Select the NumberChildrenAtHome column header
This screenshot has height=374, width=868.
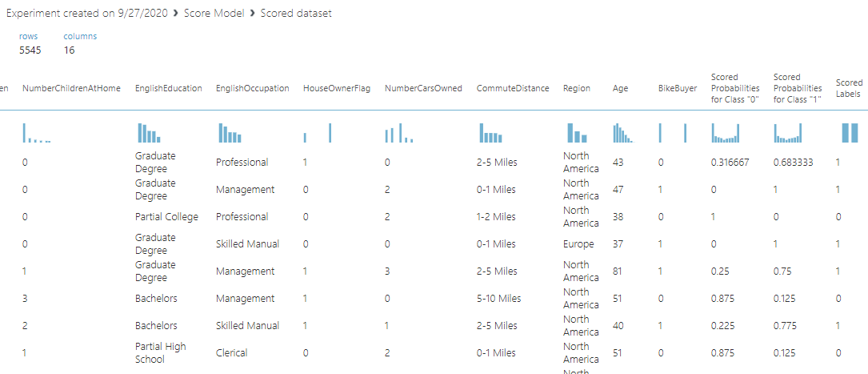coord(71,88)
